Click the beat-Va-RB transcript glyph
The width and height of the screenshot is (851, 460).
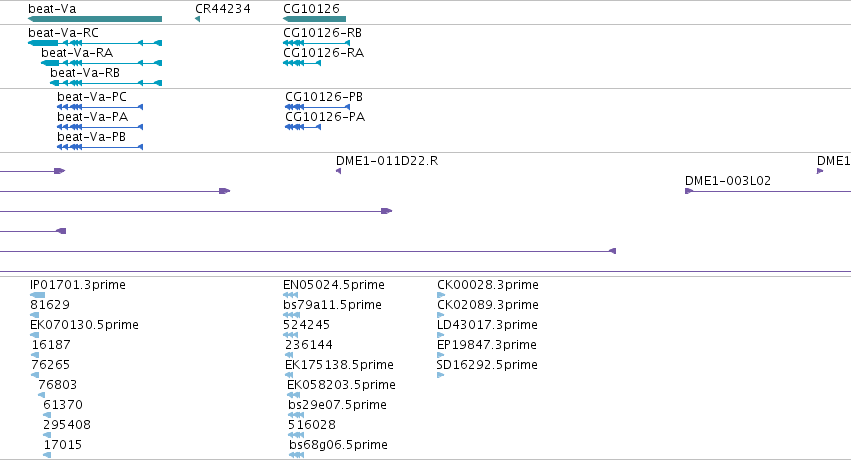106,83
